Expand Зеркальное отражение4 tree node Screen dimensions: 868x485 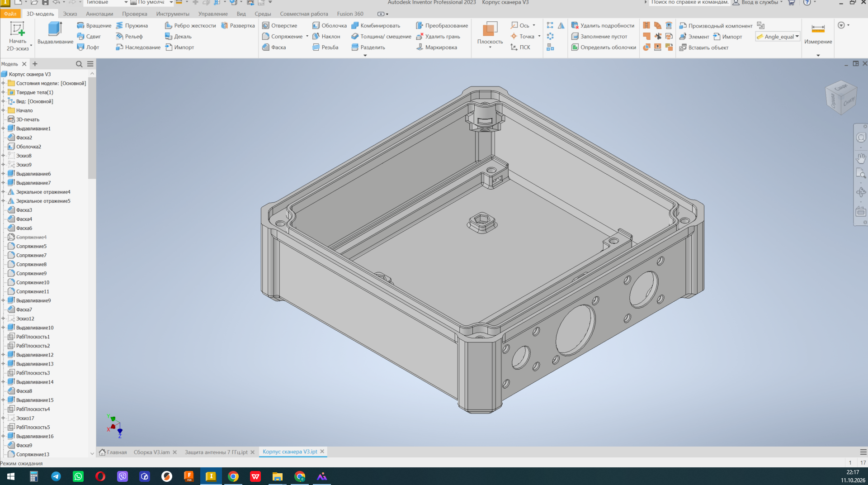point(3,192)
